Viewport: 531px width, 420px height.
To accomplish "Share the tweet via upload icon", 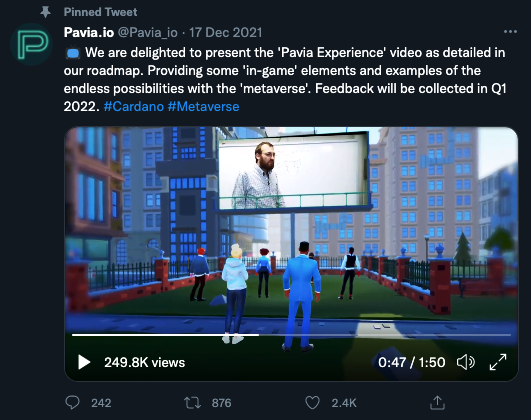I will click(437, 403).
